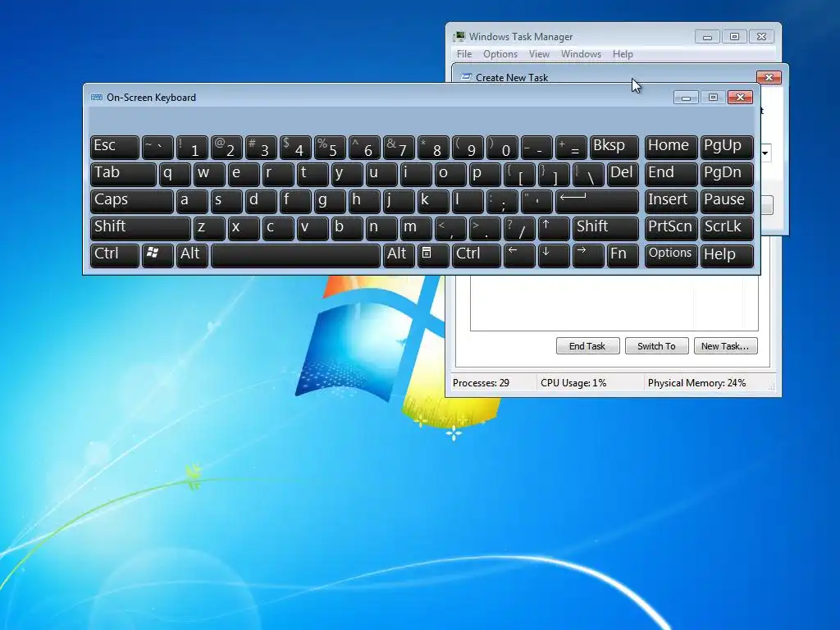Click the Processes: 29 status text
The width and height of the screenshot is (840, 630).
[481, 383]
